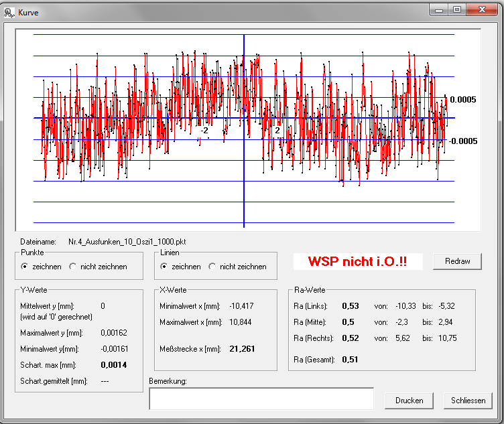Click the Schart. max value 0,0014

(113, 364)
